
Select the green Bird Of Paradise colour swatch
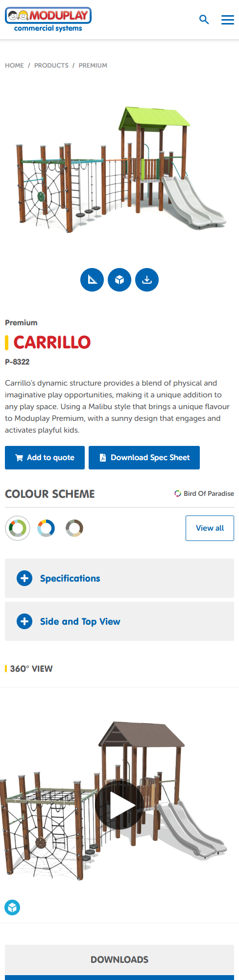18,528
